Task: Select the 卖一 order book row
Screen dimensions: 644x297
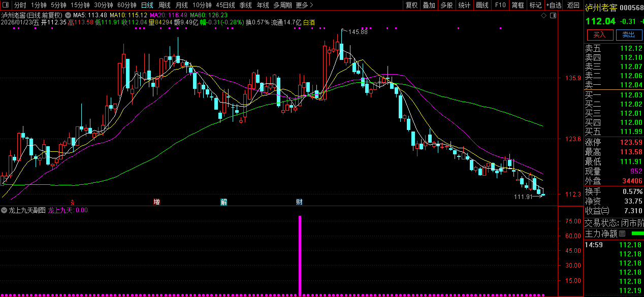Action: [x=614, y=85]
